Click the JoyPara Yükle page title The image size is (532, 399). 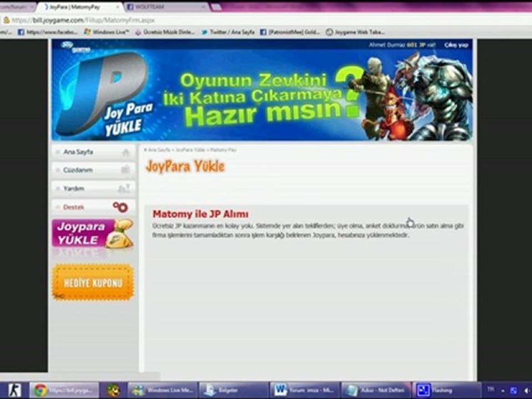click(x=185, y=167)
